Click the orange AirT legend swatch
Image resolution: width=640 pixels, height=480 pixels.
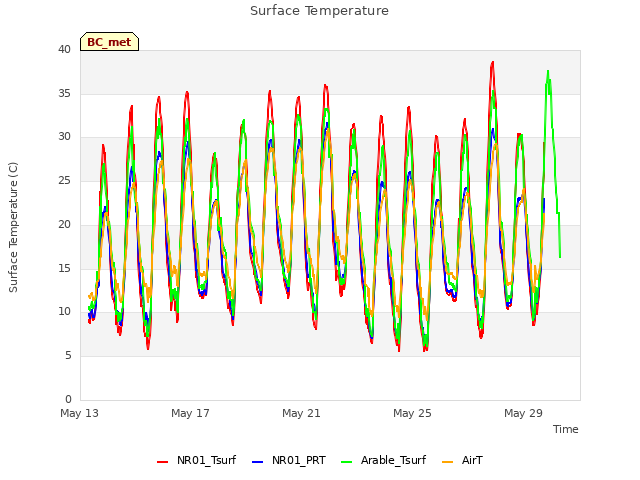[x=447, y=462]
